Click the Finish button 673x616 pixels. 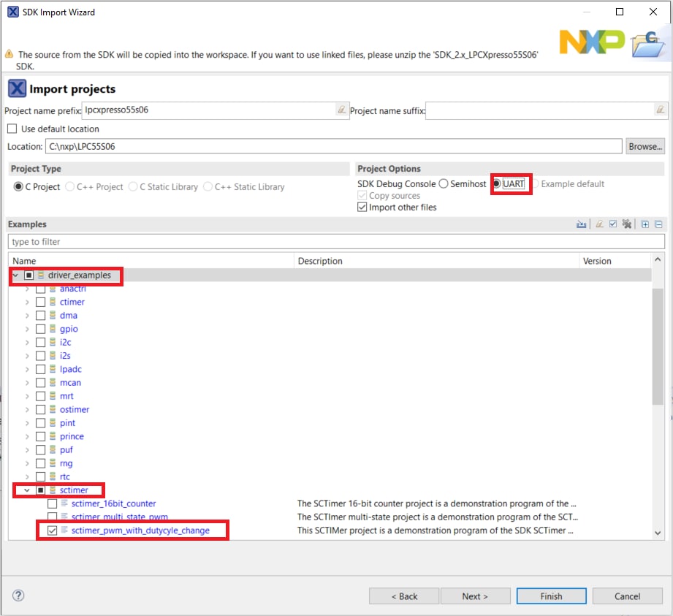click(x=551, y=596)
